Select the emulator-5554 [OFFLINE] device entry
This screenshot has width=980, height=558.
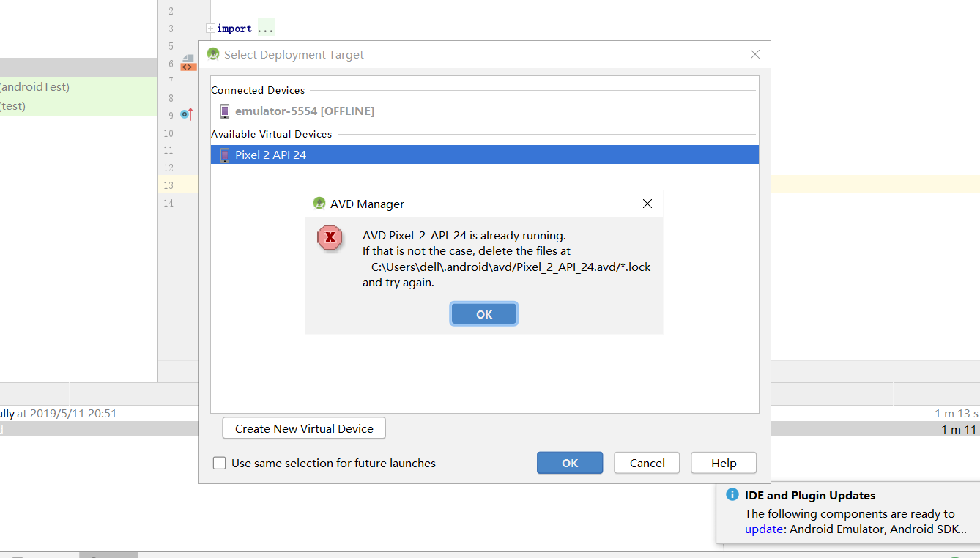click(x=304, y=111)
